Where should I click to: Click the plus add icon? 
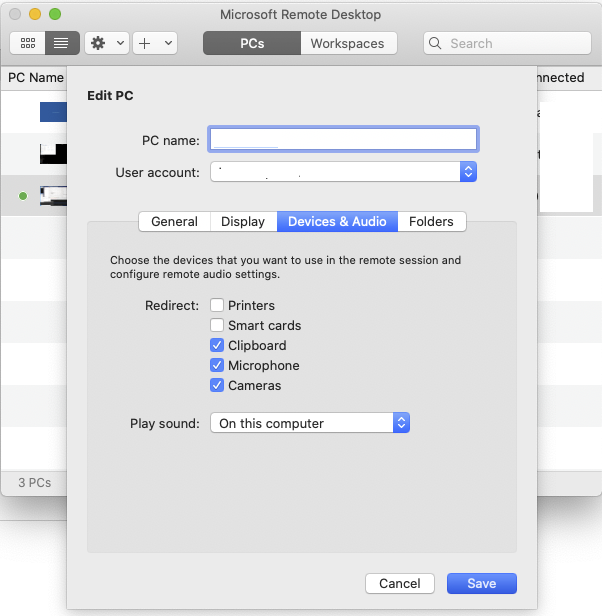(x=145, y=43)
